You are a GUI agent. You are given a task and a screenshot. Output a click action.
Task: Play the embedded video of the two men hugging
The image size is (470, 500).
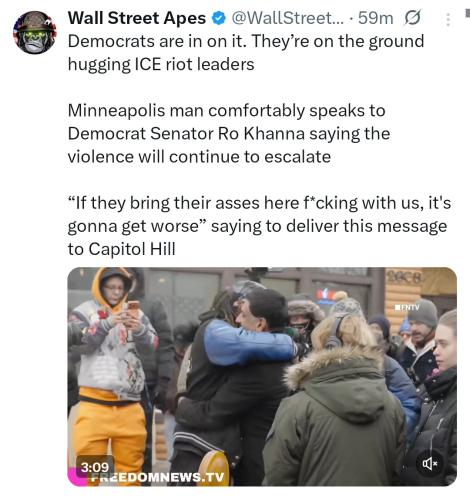pos(262,376)
